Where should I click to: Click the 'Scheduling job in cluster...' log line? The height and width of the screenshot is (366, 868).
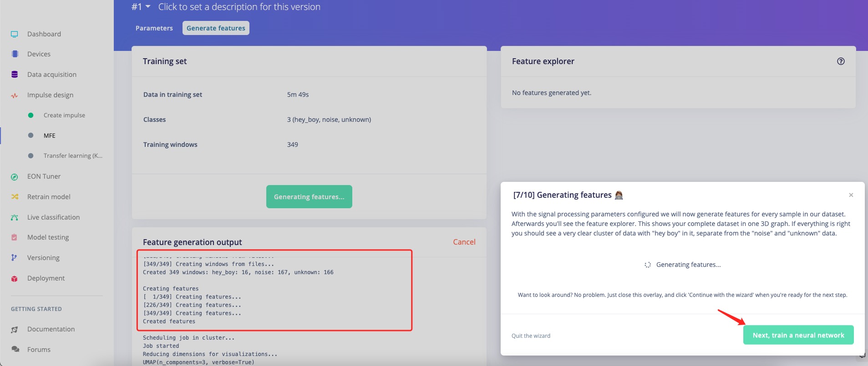click(188, 338)
